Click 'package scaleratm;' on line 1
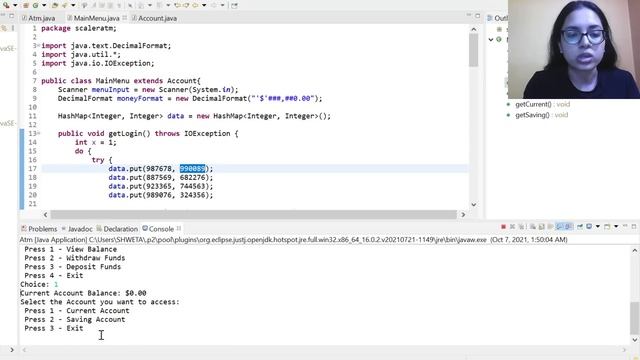This screenshot has width=640, height=360. (79, 29)
